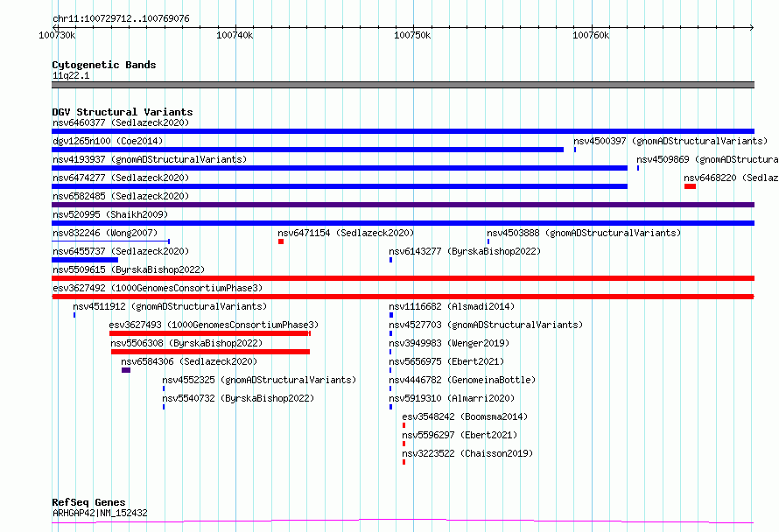Click the nsv5596297 (Ebert2021) label
The image size is (779, 532).
[460, 435]
